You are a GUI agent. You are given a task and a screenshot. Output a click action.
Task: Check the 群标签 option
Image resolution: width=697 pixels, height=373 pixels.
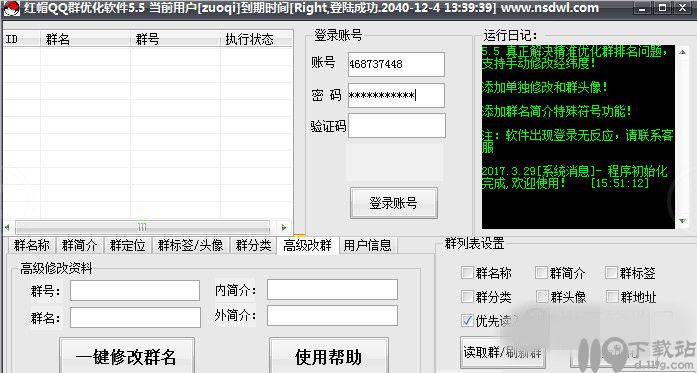pos(612,273)
